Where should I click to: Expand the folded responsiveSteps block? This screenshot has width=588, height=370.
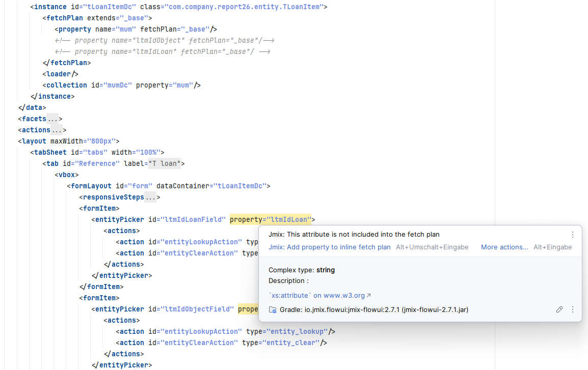150,197
